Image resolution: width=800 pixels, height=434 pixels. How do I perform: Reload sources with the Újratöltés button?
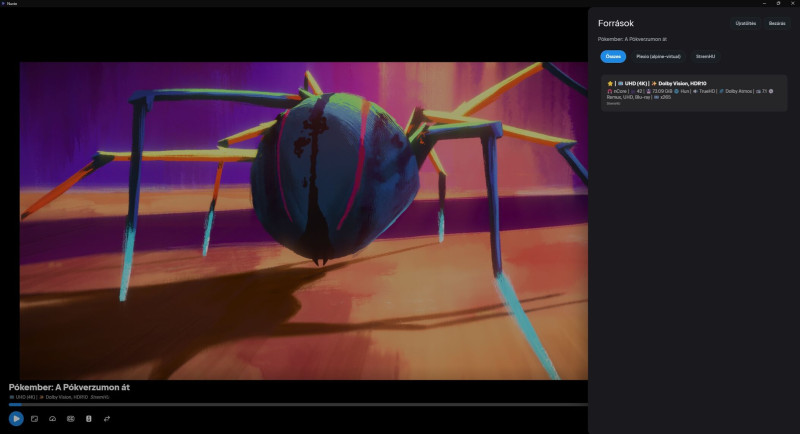tap(745, 23)
